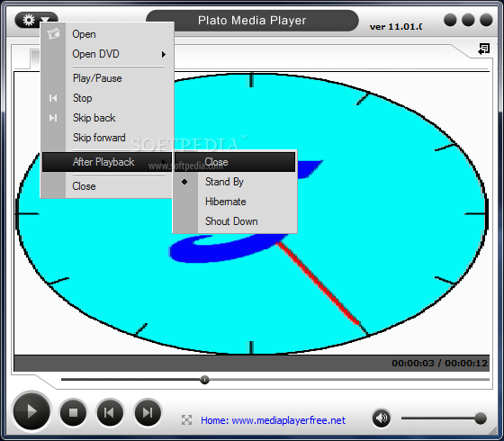Screen dimensions: 504x441
Task: Select Skip back menu entry
Action: [x=107, y=118]
